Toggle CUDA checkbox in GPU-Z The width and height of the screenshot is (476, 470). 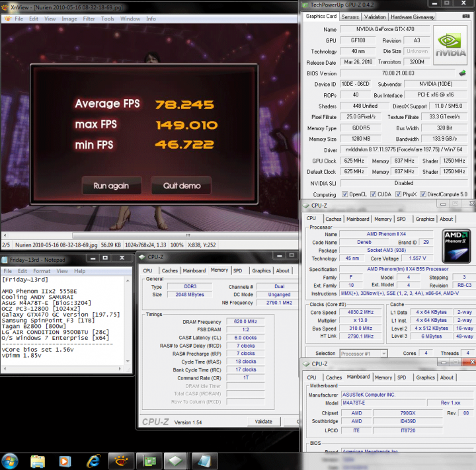tap(373, 194)
